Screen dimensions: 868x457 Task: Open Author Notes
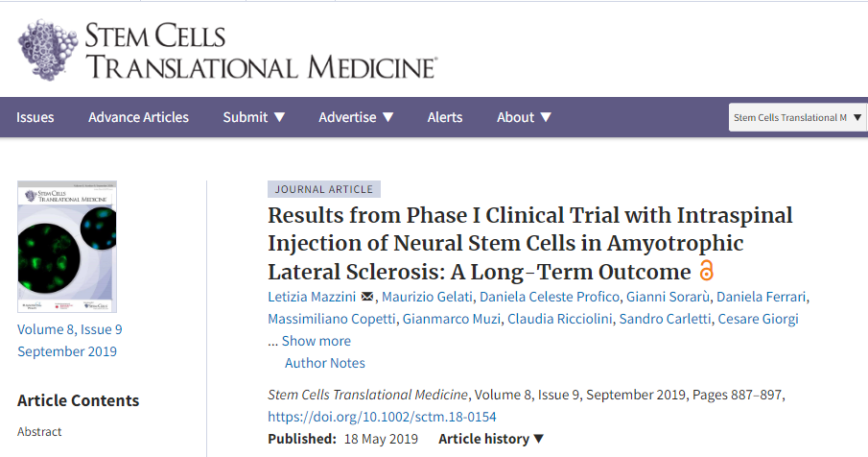click(x=325, y=363)
